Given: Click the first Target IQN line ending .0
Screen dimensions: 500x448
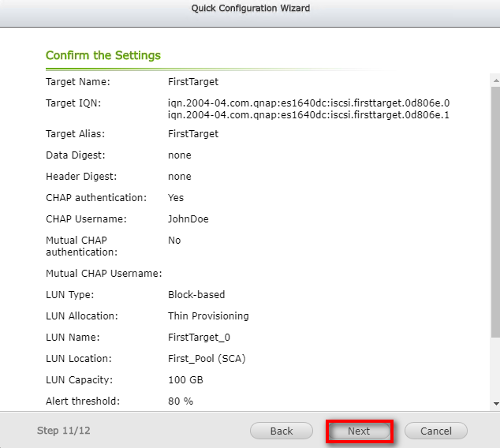Looking at the screenshot, I should pyautogui.click(x=308, y=103).
